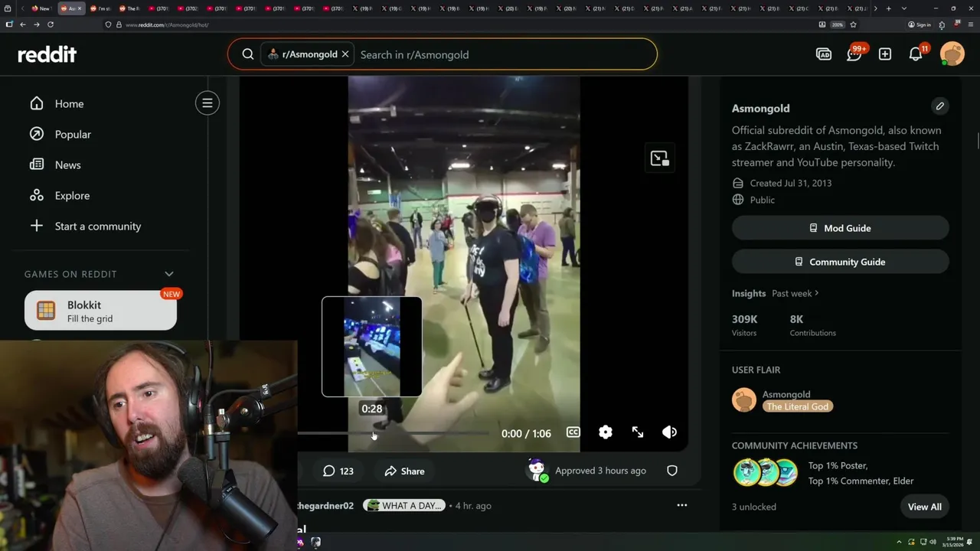Open the Reddit advertise AD icon

(x=824, y=54)
